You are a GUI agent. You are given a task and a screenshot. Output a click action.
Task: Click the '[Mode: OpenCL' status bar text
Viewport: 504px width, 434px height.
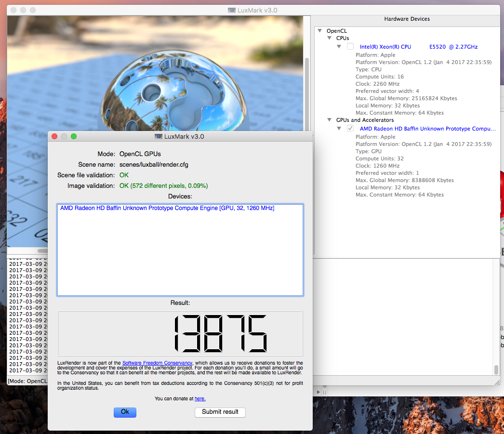27,381
